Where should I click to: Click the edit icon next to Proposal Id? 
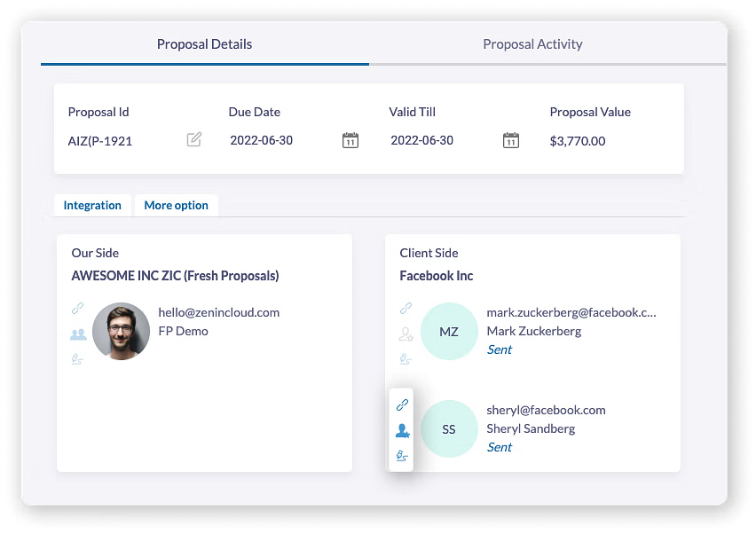coord(193,139)
